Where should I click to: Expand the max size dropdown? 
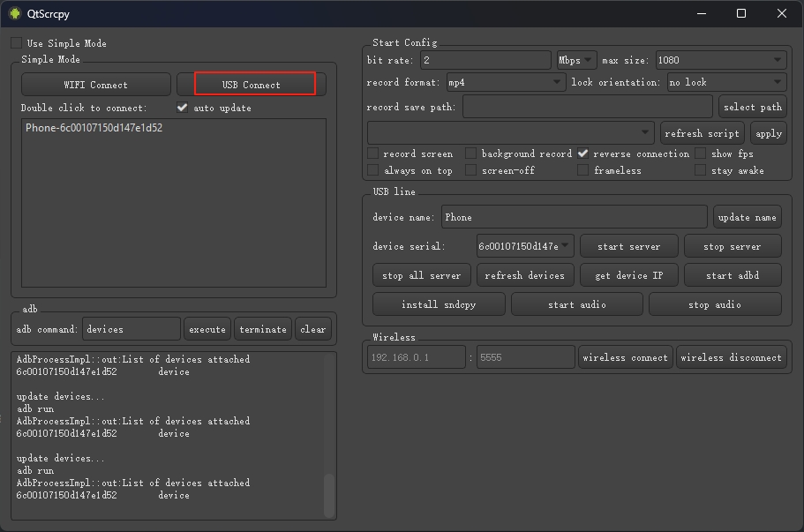click(718, 60)
